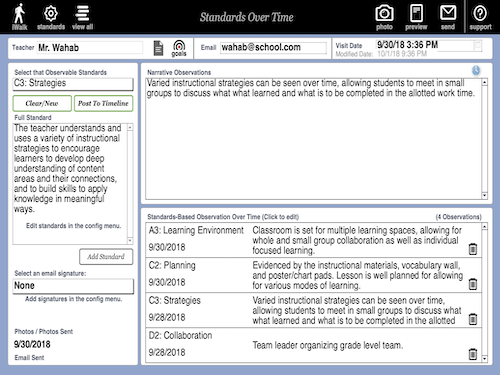Edit the 'Team leader organizing grade level' note
The image size is (500, 375).
point(328,345)
